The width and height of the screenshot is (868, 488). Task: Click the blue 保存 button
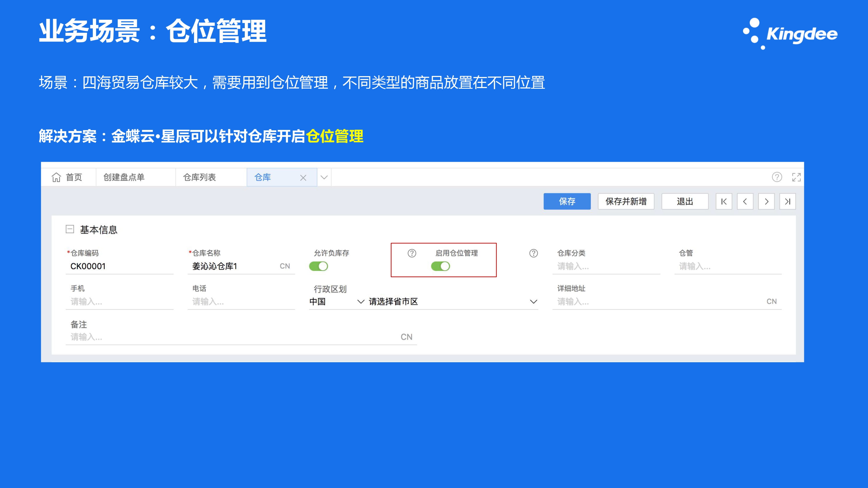pos(567,201)
